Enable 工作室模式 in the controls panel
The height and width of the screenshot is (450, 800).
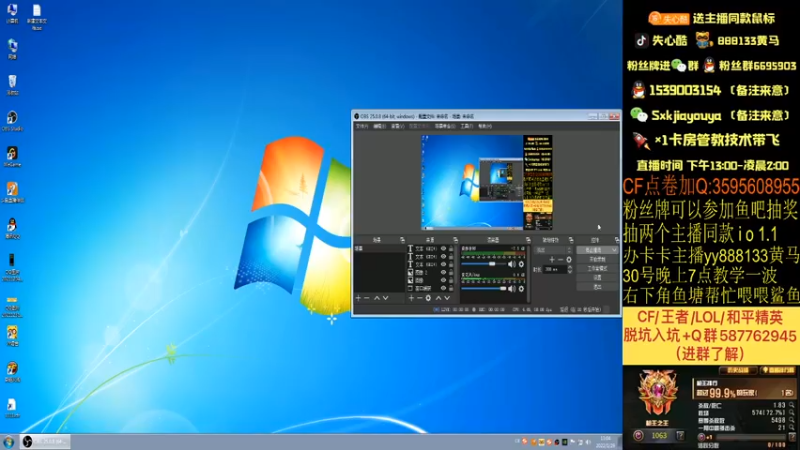[597, 269]
